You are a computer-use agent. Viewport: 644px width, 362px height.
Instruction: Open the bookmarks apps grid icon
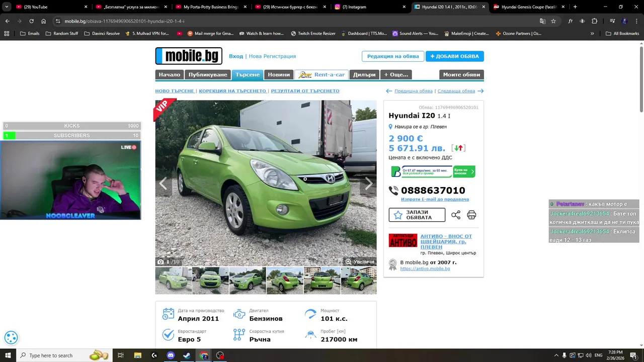[7, 33]
